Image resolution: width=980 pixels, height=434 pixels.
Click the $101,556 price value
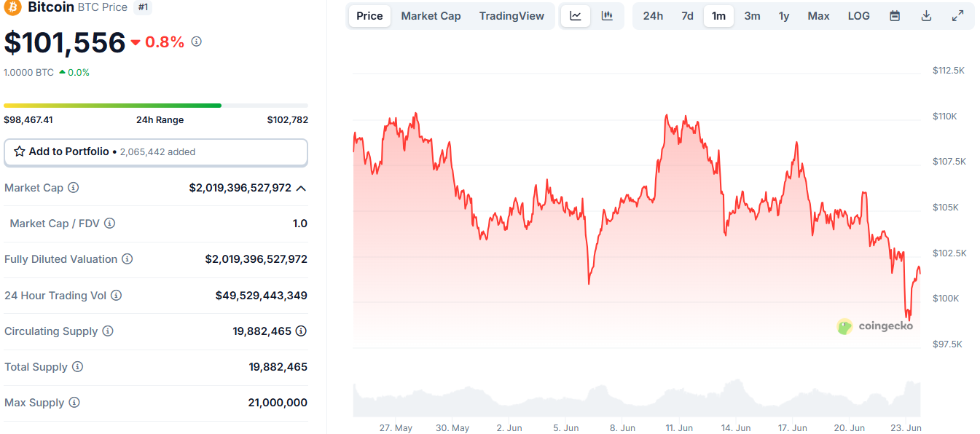pyautogui.click(x=65, y=42)
